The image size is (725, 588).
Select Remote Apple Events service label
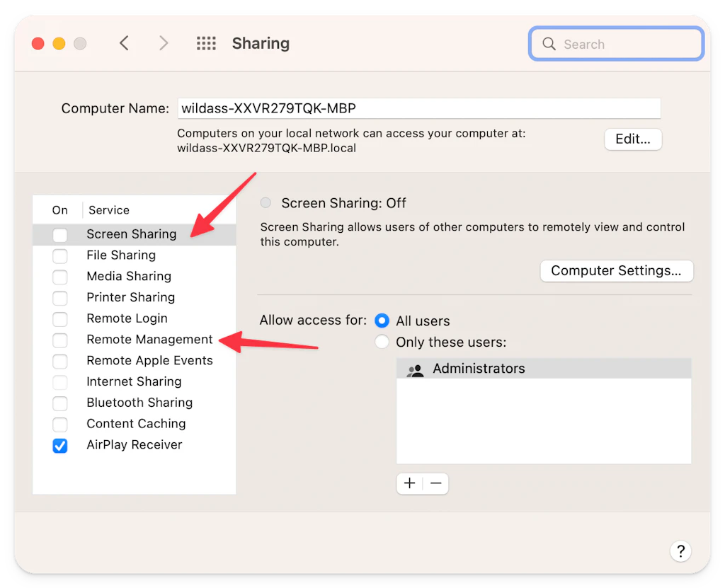(150, 360)
